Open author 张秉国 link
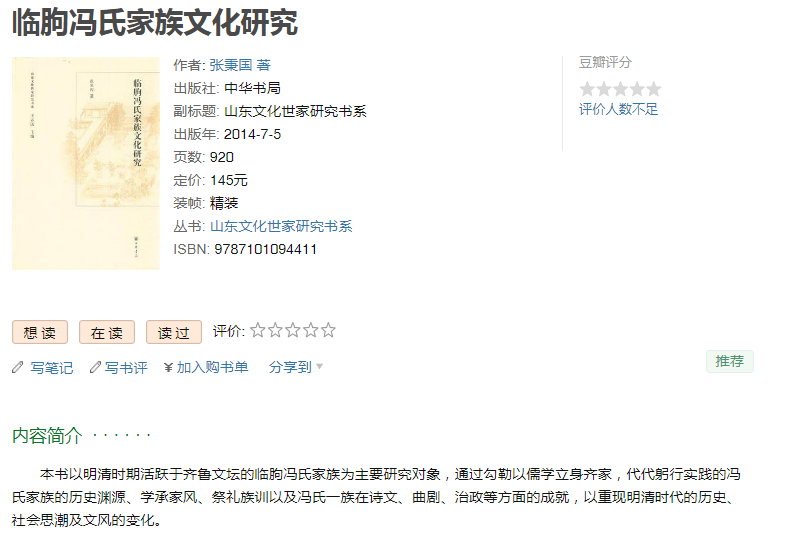This screenshot has width=799, height=537. (232, 65)
